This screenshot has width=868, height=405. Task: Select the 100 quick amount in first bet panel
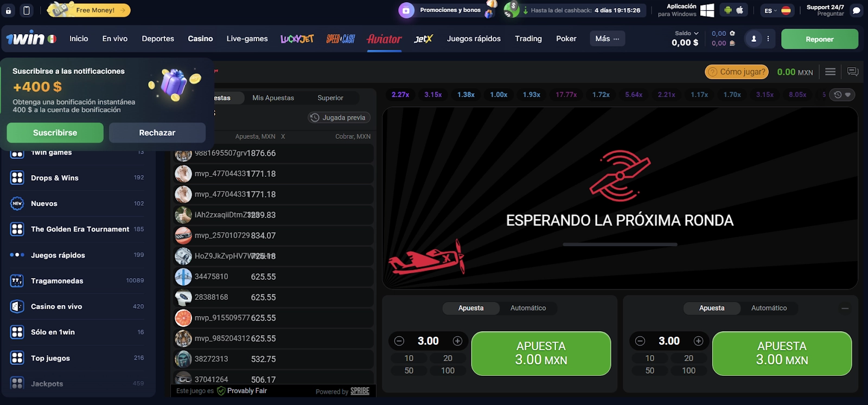448,371
